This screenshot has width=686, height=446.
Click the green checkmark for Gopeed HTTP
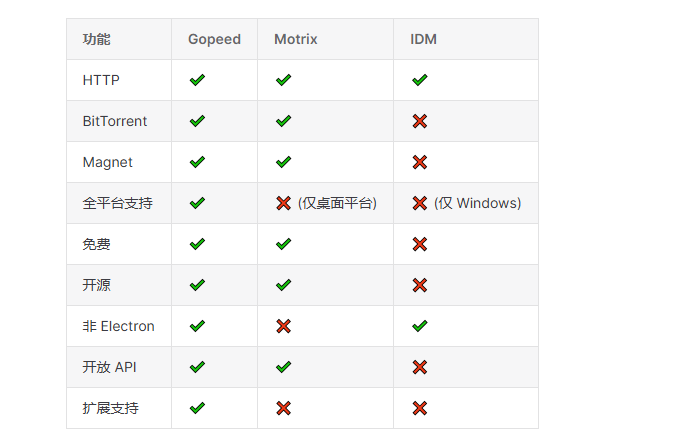click(x=197, y=80)
